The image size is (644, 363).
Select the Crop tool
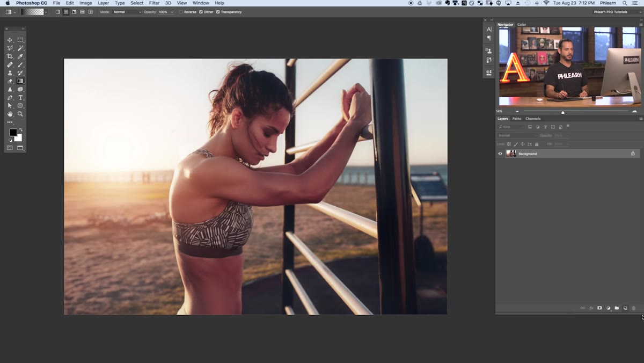pyautogui.click(x=10, y=56)
